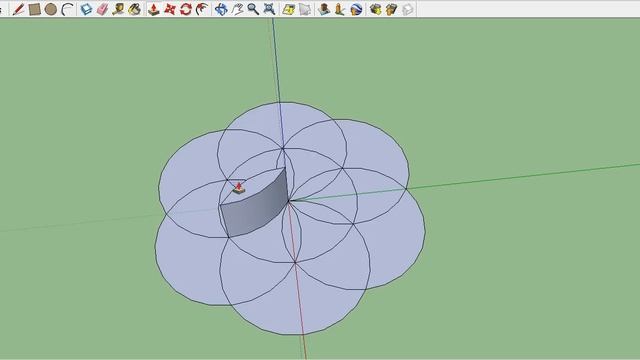Viewport: 640px width, 360px height.
Task: Click the Photo Textures icon
Action: click(340, 9)
